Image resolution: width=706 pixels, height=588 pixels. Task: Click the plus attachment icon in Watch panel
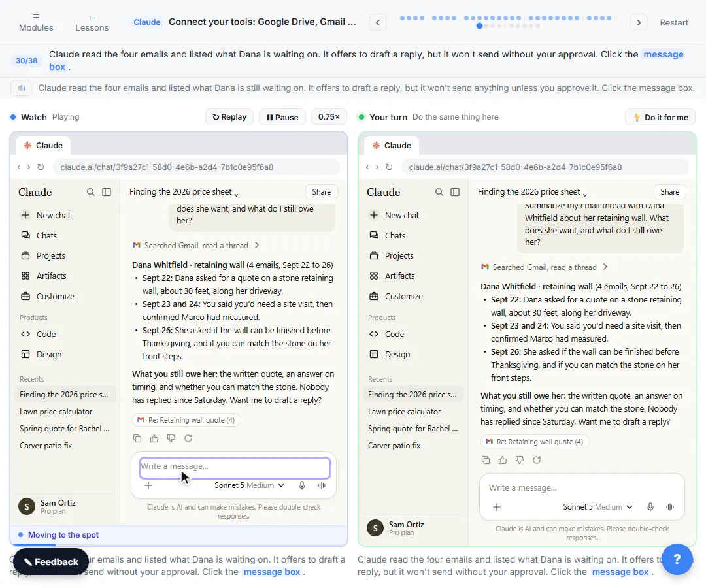(x=148, y=485)
